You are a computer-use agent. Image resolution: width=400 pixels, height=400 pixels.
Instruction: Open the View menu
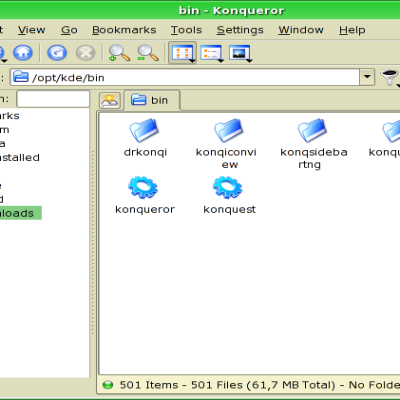31,30
